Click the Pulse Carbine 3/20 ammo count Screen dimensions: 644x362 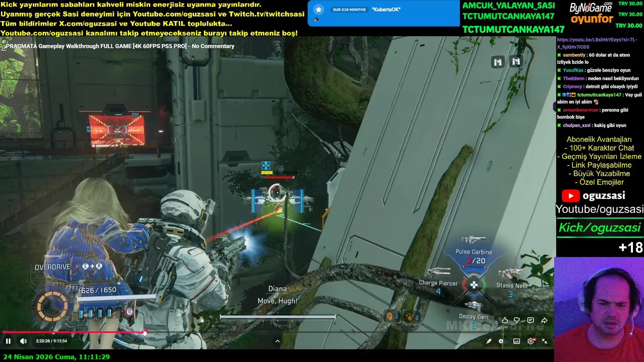[475, 261]
